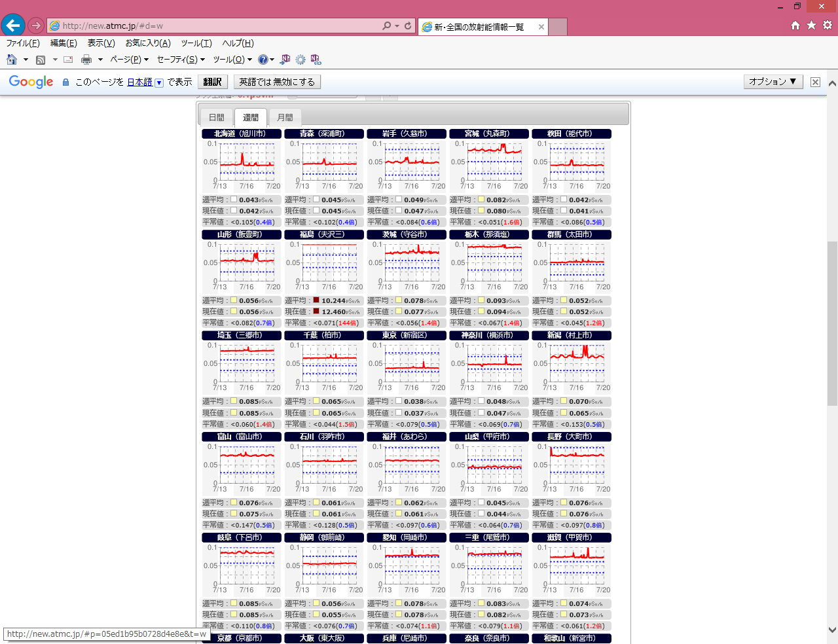838x644 pixels.
Task: Click the printer icon in the command bar
Action: click(x=86, y=60)
